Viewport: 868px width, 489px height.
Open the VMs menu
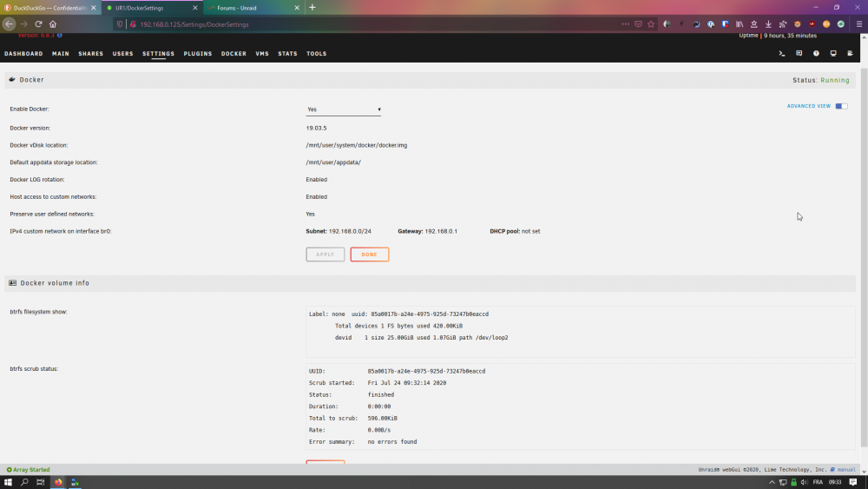tap(262, 54)
